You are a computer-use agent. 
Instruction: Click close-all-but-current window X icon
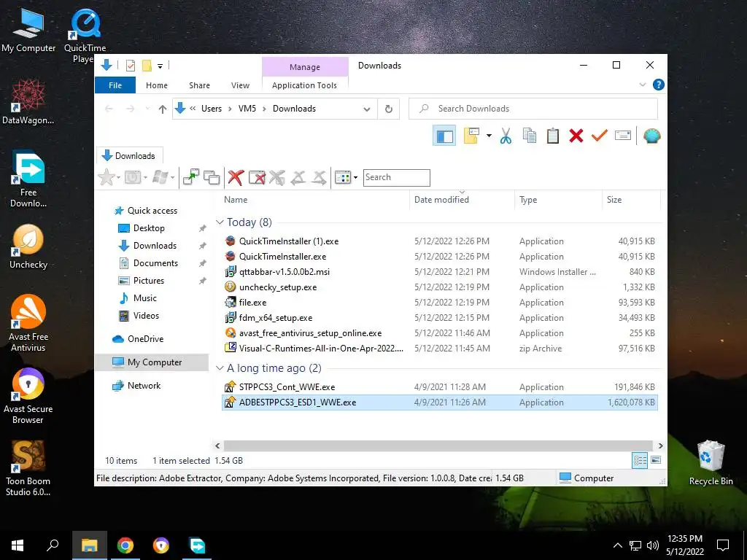click(x=257, y=178)
